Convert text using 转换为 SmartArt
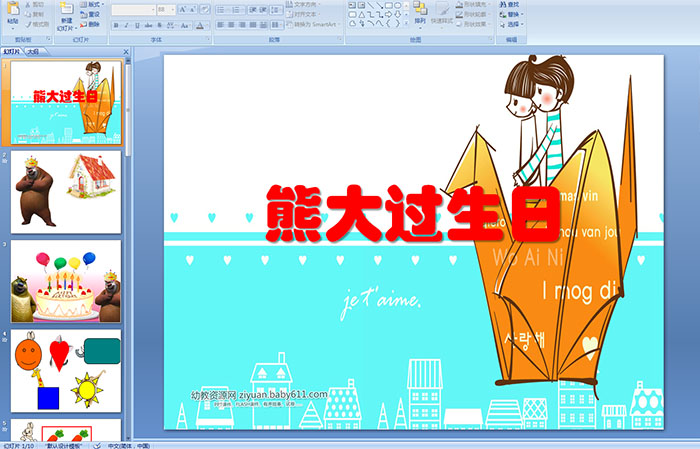The height and width of the screenshot is (449, 700). pyautogui.click(x=313, y=24)
